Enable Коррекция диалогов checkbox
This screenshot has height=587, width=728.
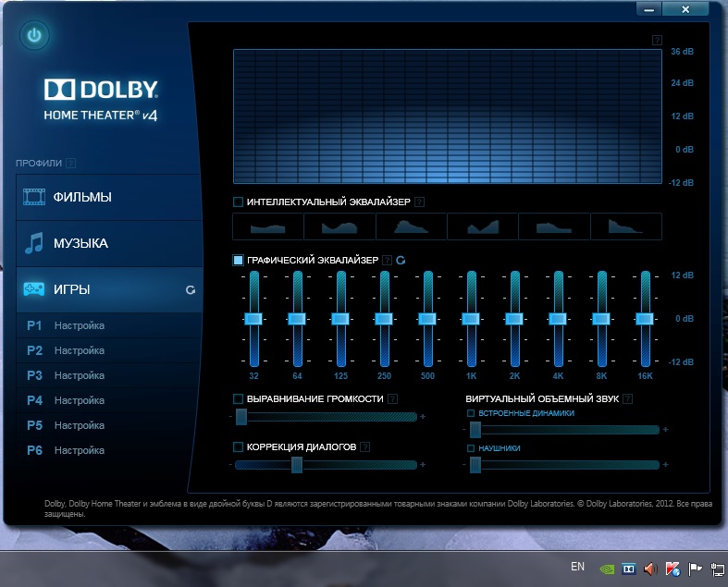[x=238, y=446]
